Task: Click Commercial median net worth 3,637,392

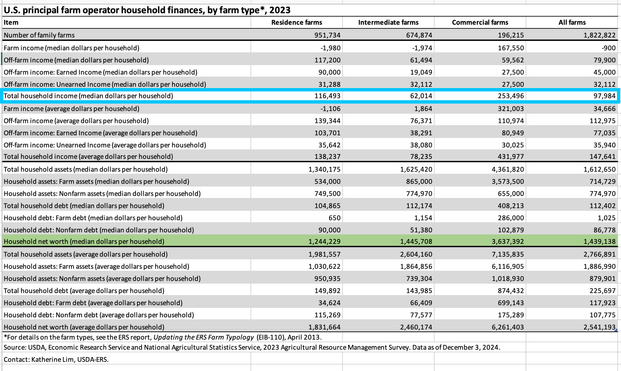Action: pyautogui.click(x=508, y=242)
